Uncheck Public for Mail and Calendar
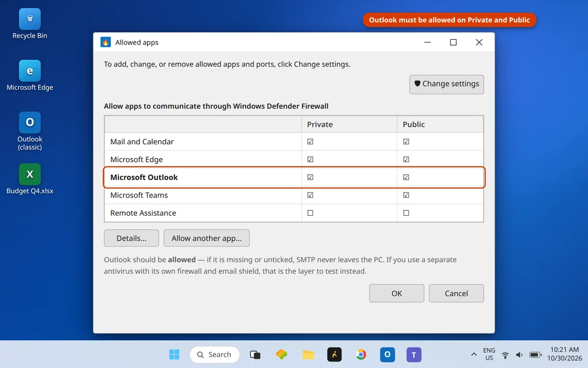The height and width of the screenshot is (368, 588). 406,141
